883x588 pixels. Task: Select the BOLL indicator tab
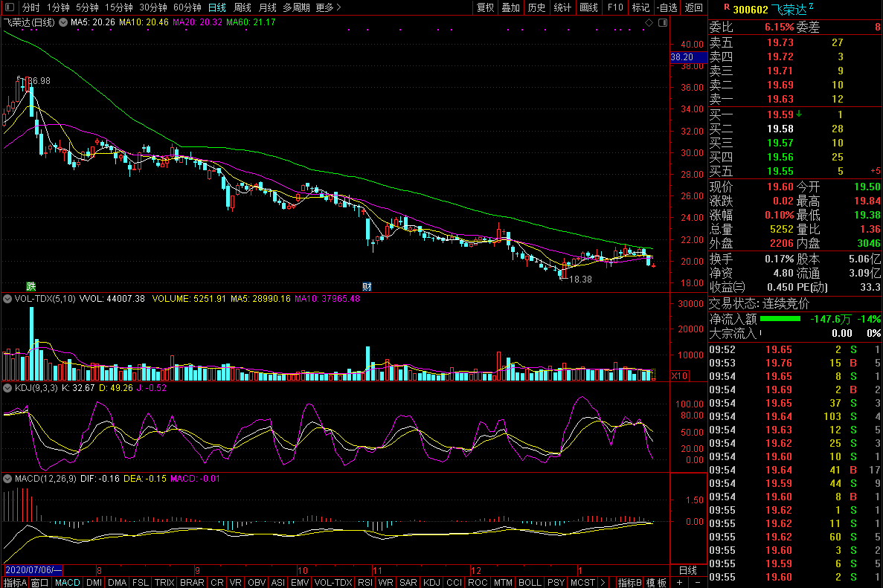coord(530,582)
